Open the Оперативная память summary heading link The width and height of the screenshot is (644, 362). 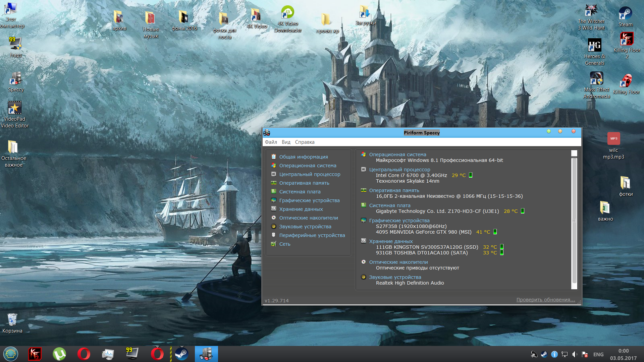click(394, 190)
